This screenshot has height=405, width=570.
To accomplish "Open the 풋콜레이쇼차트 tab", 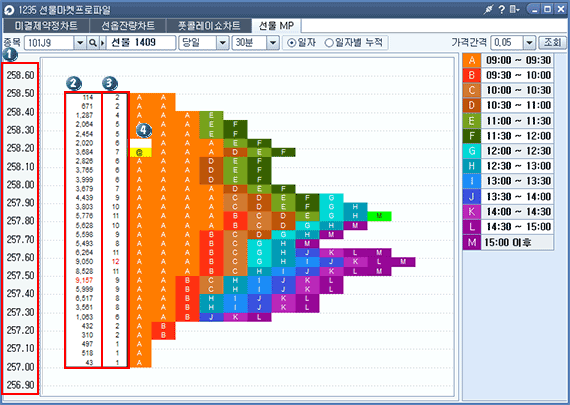I will tap(209, 26).
